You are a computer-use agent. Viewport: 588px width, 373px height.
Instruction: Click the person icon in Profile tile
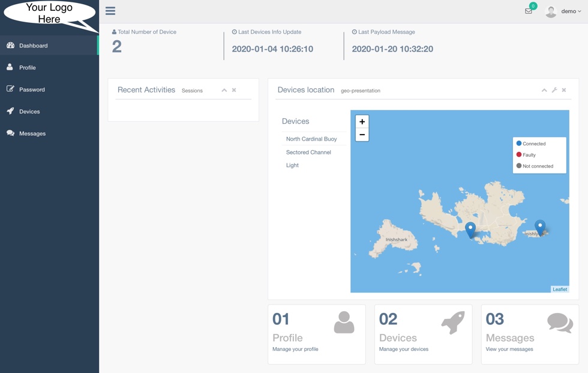[x=344, y=323]
